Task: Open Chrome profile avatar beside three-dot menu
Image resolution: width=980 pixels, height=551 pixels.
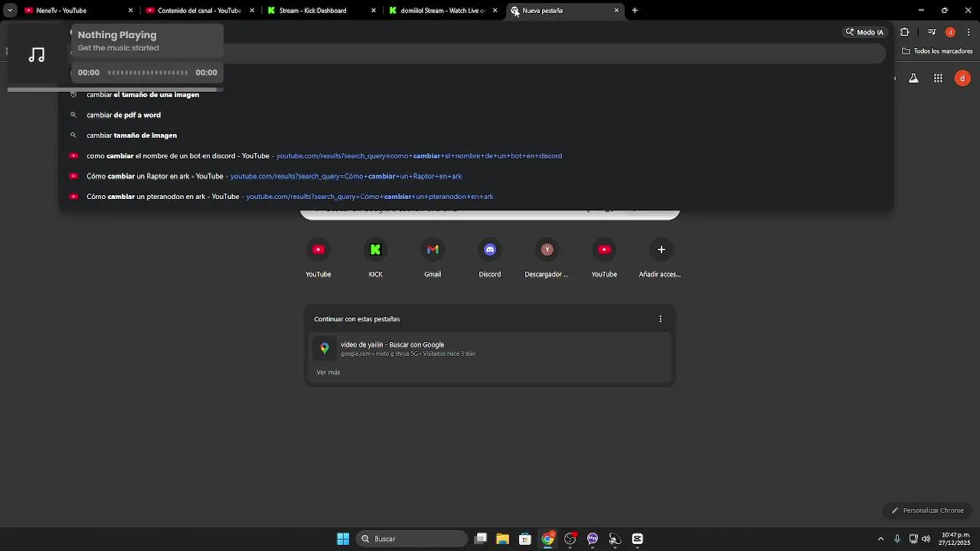Action: click(x=950, y=32)
